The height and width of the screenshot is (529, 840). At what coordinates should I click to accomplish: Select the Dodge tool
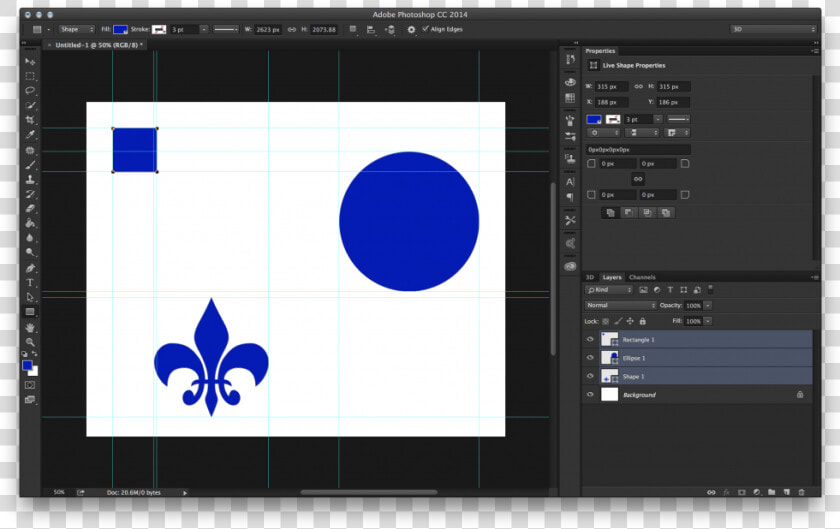pos(30,252)
